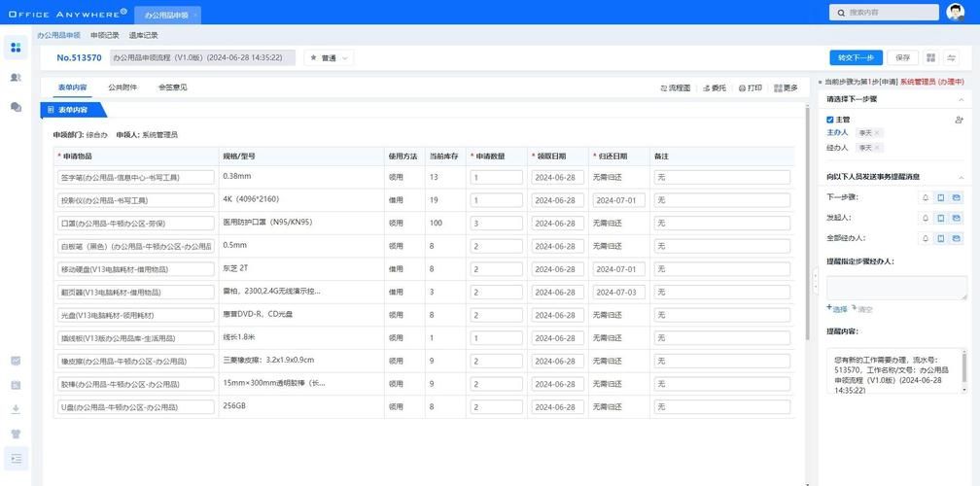980x486 pixels.
Task: Open 领取日期 picker for 签字笔 row
Action: (557, 178)
